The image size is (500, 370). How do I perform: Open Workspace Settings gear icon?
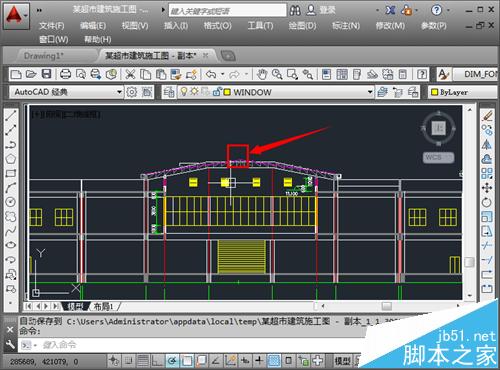pos(132,92)
